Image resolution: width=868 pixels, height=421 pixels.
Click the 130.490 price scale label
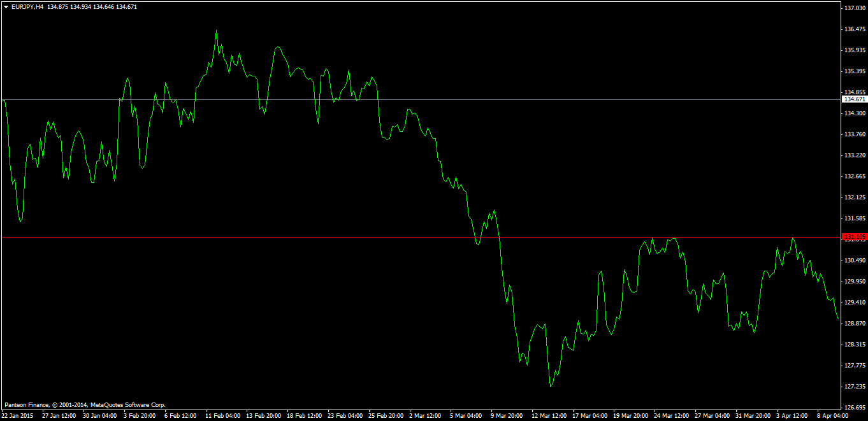pyautogui.click(x=854, y=260)
